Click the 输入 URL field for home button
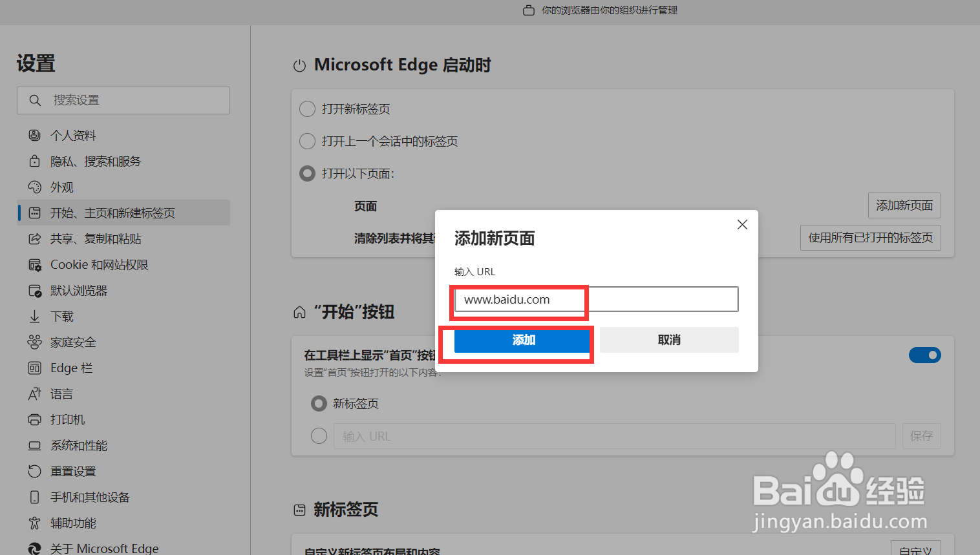The width and height of the screenshot is (980, 555). click(x=614, y=436)
